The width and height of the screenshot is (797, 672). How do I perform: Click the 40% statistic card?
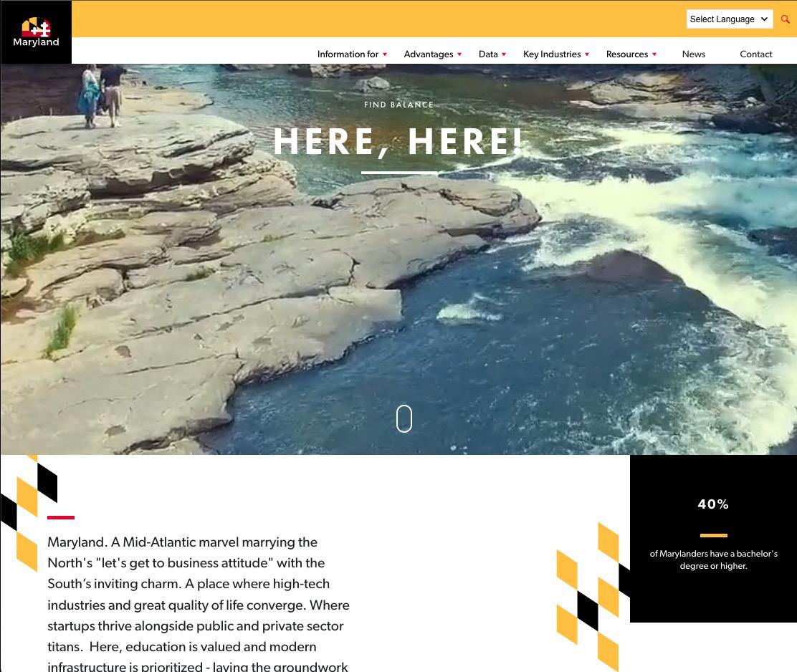pyautogui.click(x=713, y=539)
